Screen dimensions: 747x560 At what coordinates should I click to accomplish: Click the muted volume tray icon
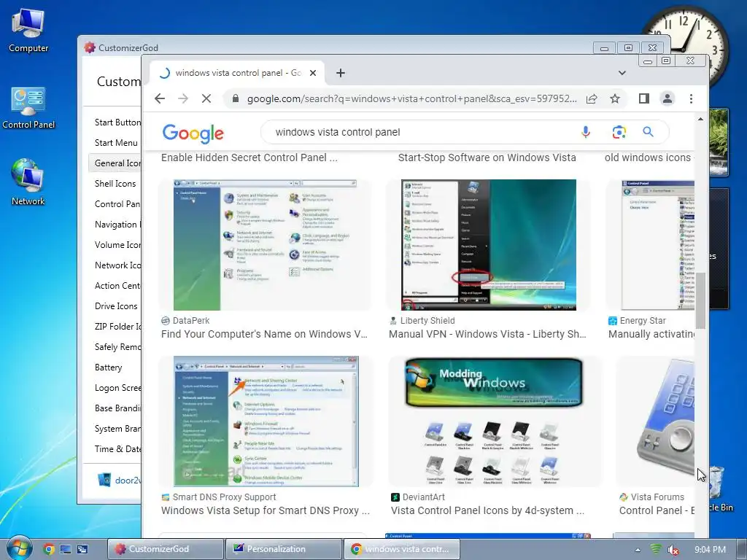(673, 550)
